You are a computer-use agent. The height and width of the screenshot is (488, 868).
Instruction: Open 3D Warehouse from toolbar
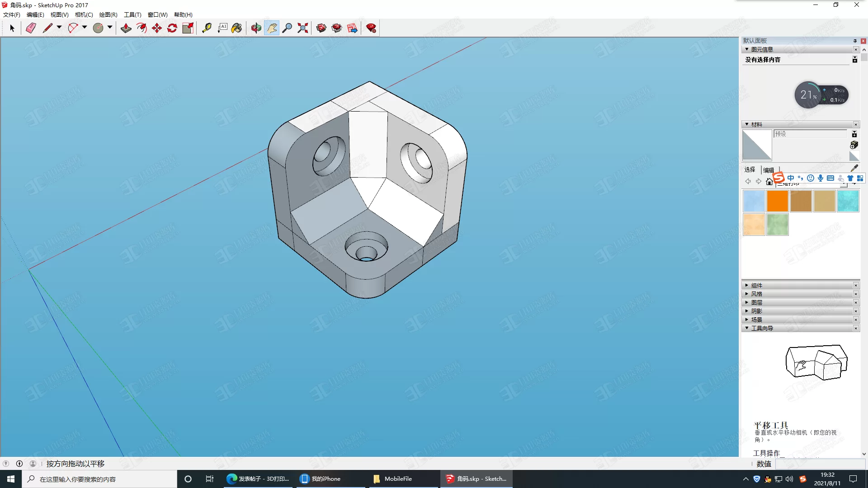pos(321,28)
